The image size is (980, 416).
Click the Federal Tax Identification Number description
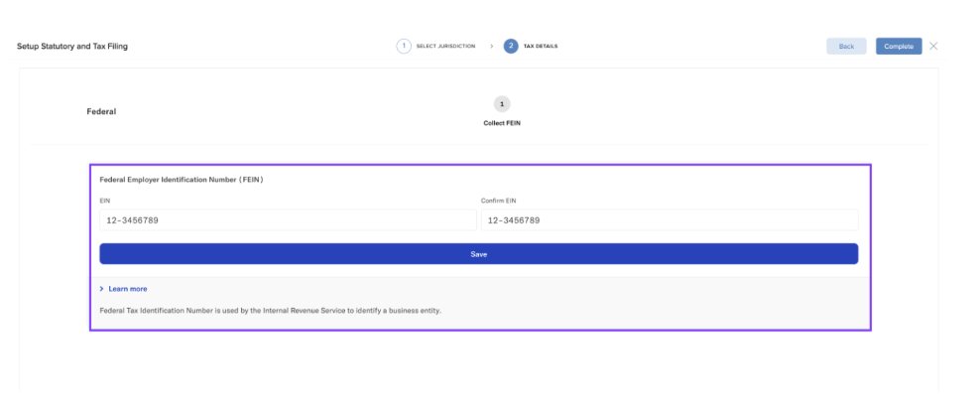point(271,311)
